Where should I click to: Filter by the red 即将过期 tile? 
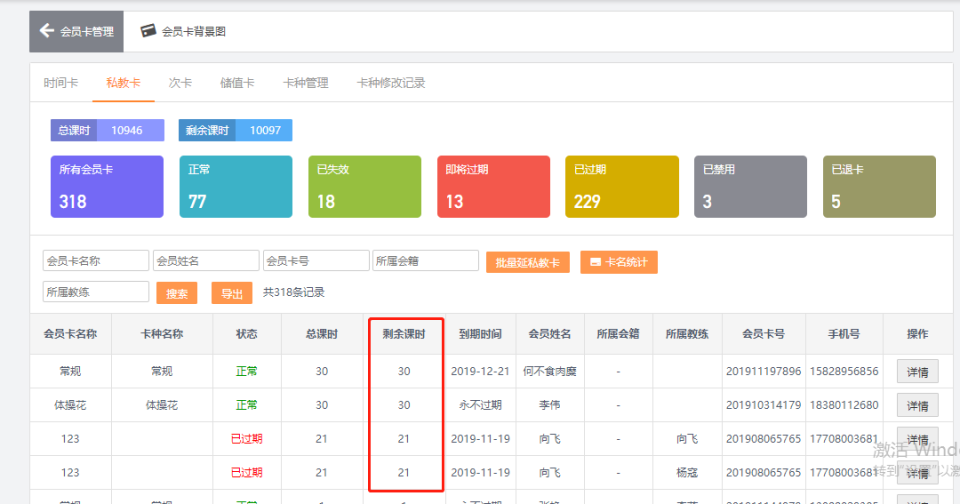coord(493,187)
